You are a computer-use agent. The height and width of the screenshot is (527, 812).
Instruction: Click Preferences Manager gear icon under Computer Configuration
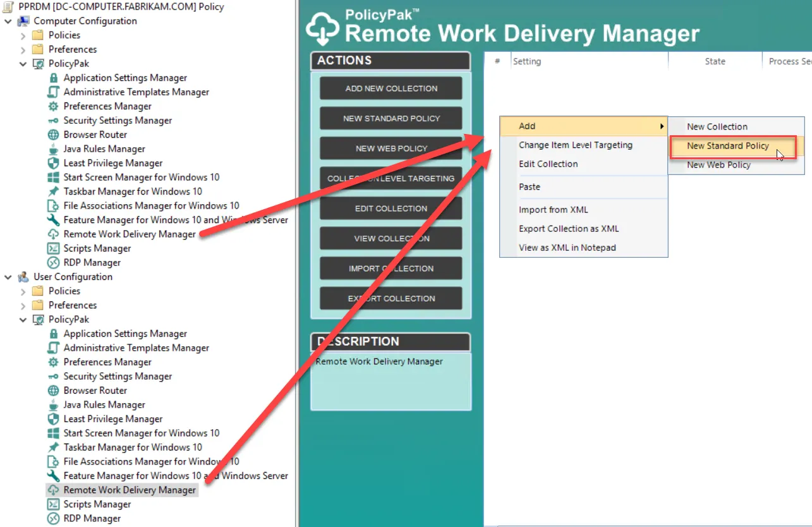(x=54, y=106)
